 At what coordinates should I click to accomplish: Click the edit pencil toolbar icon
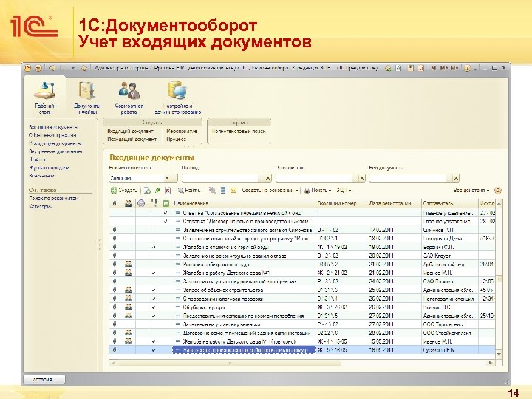click(157, 191)
